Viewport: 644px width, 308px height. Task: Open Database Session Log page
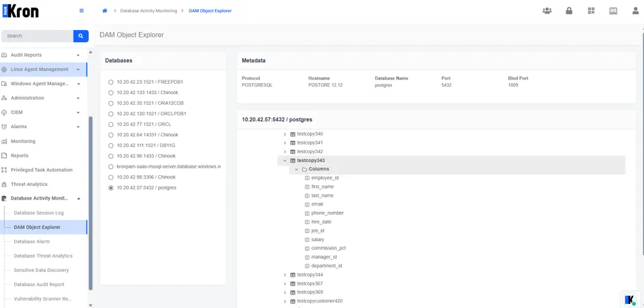pos(39,213)
